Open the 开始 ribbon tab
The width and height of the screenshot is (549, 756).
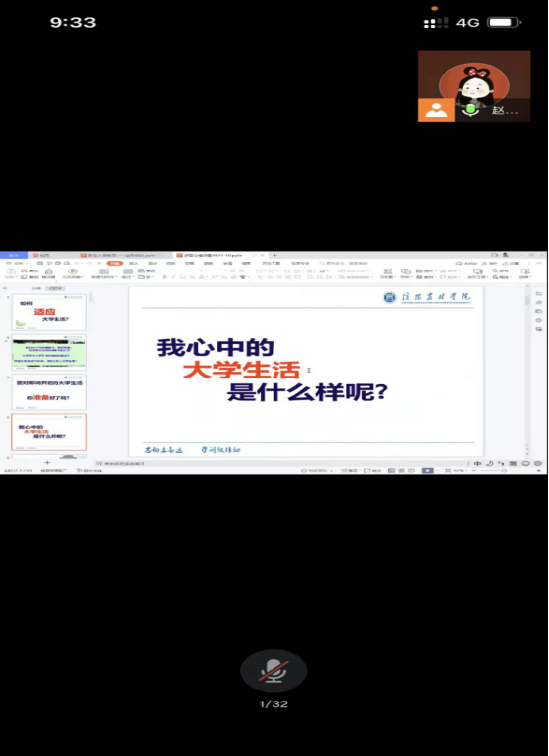click(x=115, y=263)
